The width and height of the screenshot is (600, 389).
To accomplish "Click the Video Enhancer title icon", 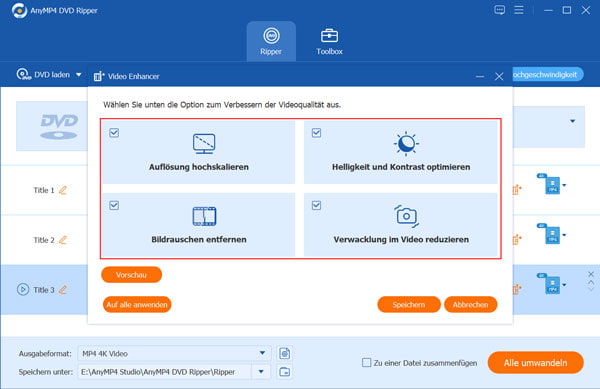I will coord(99,76).
